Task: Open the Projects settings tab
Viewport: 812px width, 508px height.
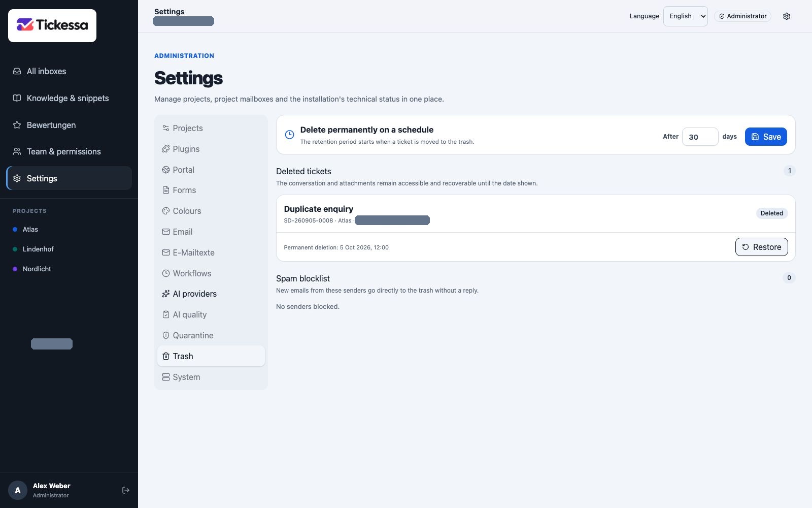Action: [x=211, y=128]
